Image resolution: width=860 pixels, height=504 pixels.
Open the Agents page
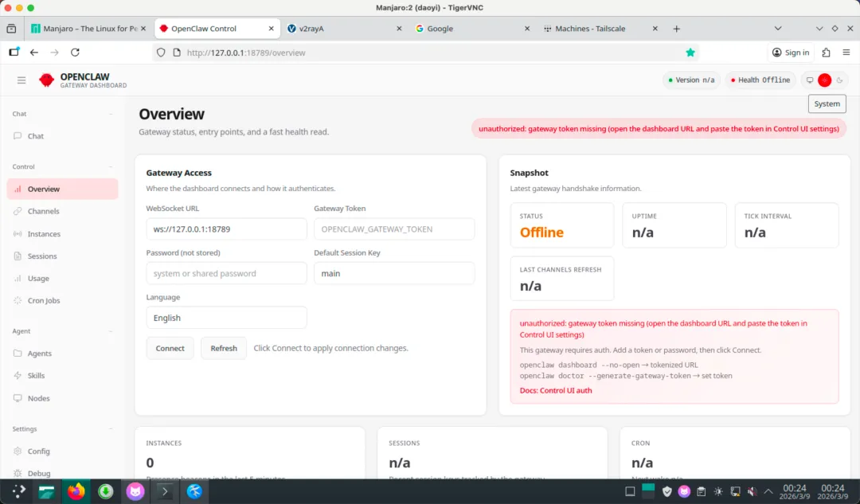click(x=63, y=354)
